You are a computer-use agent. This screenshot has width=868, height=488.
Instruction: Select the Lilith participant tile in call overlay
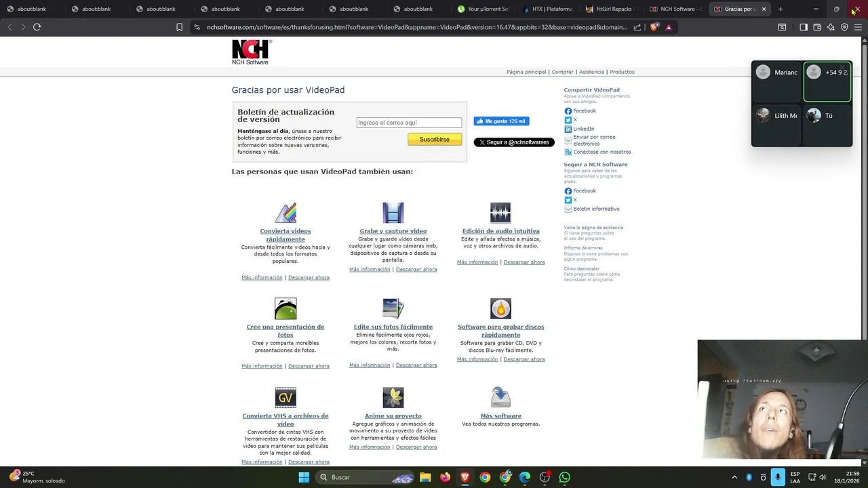point(776,124)
